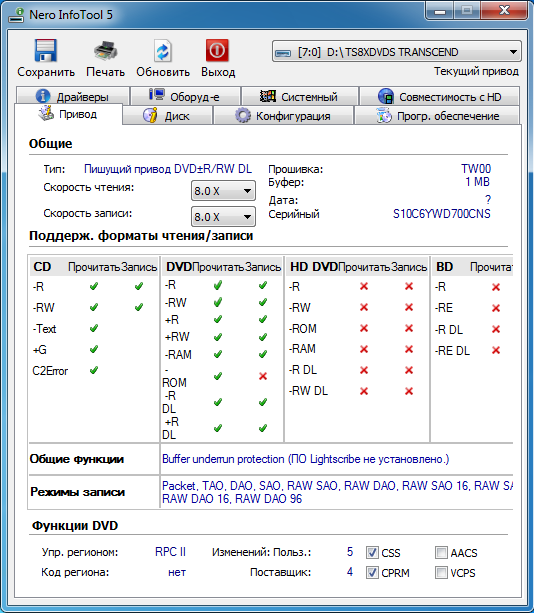Switch to the Системный tab
Viewport: 534px width, 613px height.
(300, 96)
